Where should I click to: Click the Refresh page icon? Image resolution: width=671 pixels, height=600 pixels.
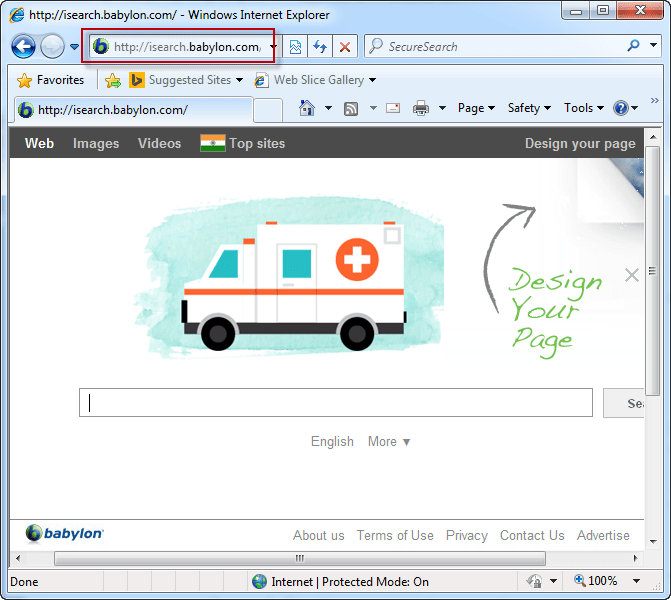(320, 47)
